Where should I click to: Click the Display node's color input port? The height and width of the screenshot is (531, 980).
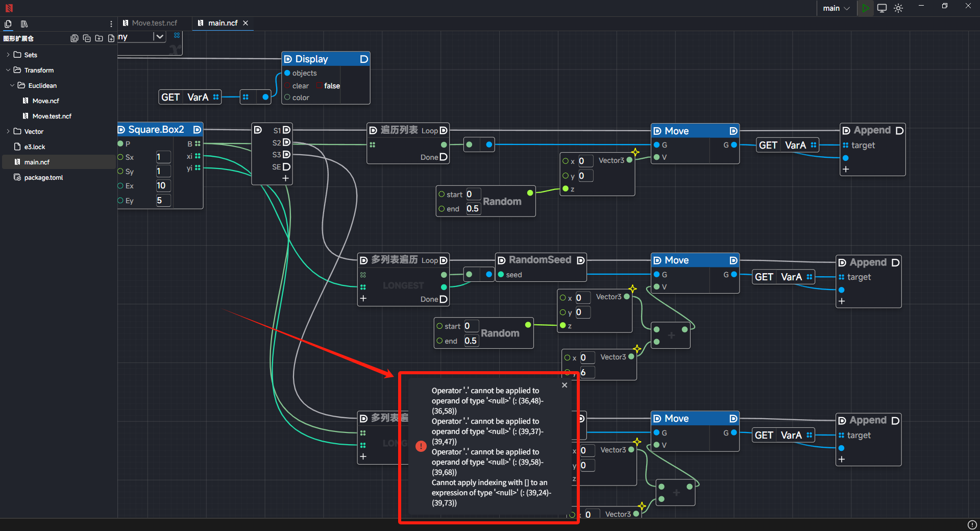pos(287,98)
